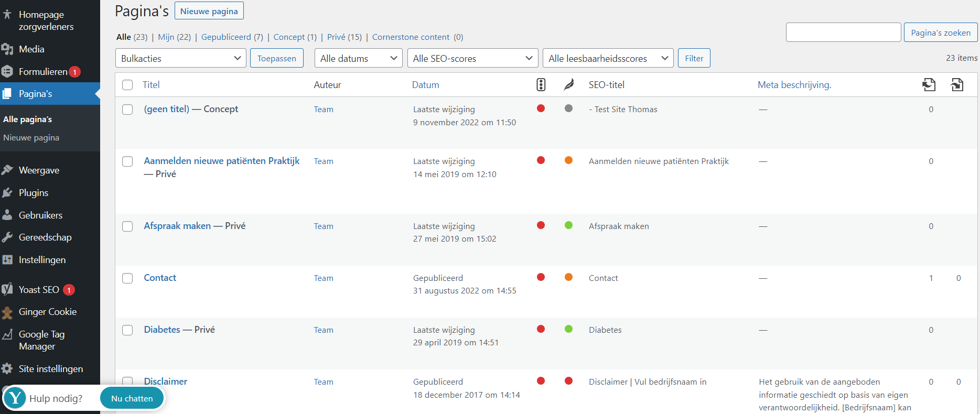Show all pages with the Alle filter
This screenshot has height=414, width=980.
pyautogui.click(x=132, y=37)
